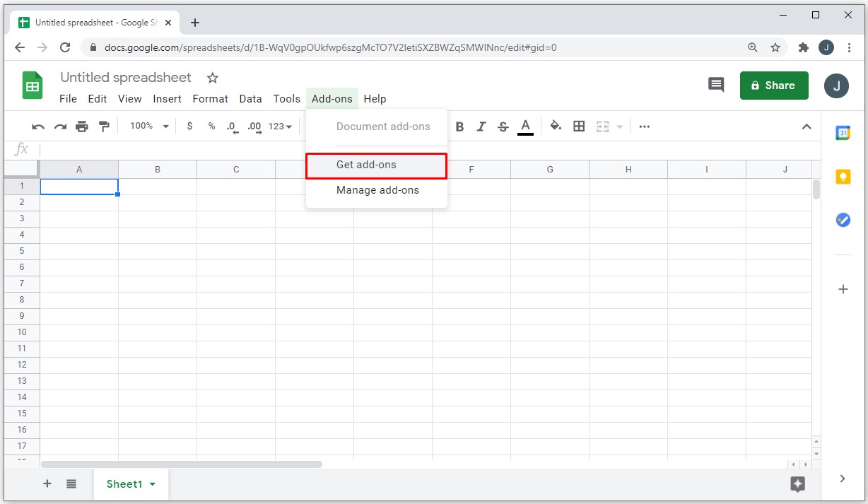Screen dimensions: 868x504
Task: Open the Sheet1 tab dropdown arrow
Action: click(153, 484)
